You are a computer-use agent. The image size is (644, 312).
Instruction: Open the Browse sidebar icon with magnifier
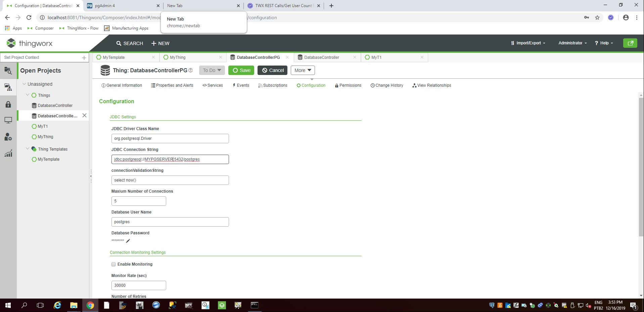pos(8,71)
